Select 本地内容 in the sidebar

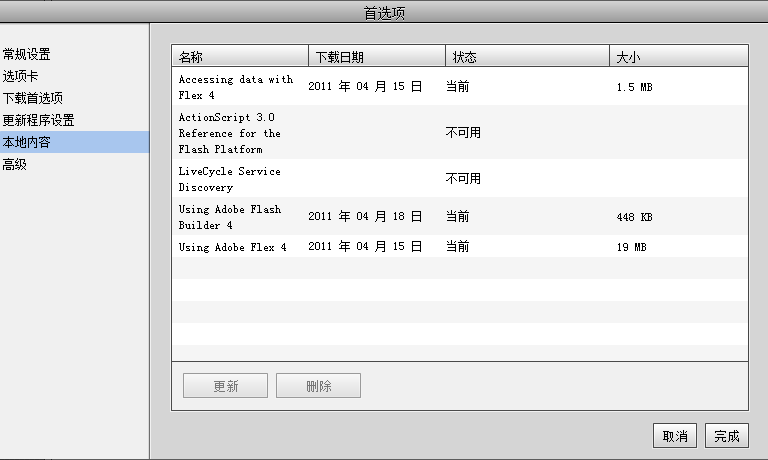tap(74, 142)
